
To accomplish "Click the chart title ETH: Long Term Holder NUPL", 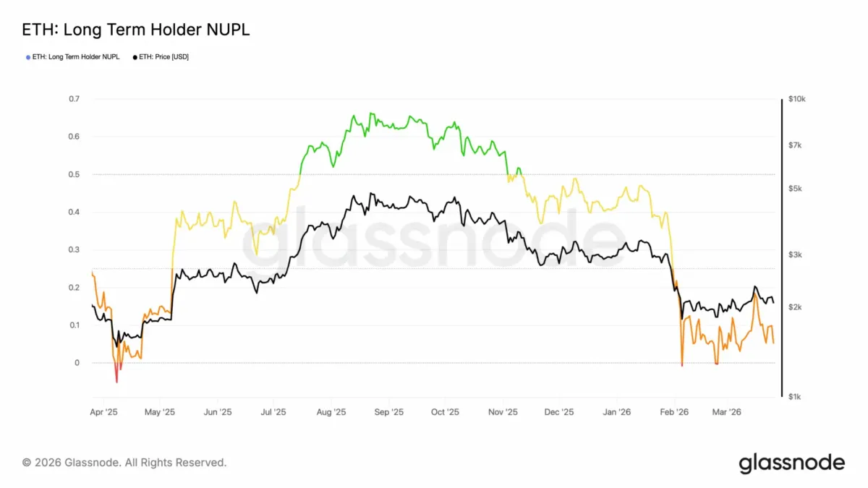I will tap(137, 30).
